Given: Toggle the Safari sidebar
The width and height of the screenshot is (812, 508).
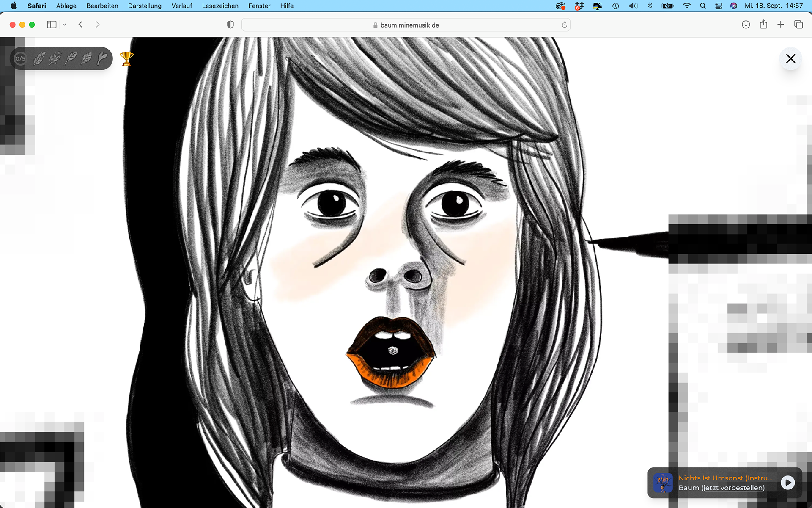Looking at the screenshot, I should pyautogui.click(x=52, y=25).
